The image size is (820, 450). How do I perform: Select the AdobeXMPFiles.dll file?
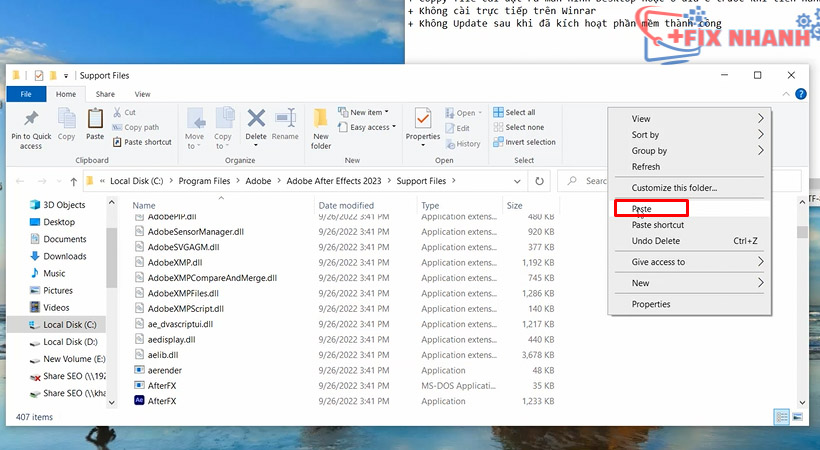pyautogui.click(x=183, y=294)
